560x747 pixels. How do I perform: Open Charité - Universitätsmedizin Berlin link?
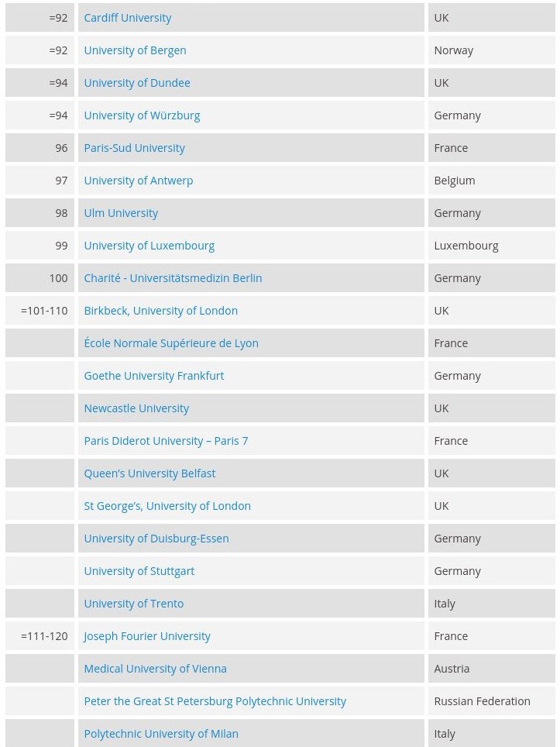coord(173,278)
